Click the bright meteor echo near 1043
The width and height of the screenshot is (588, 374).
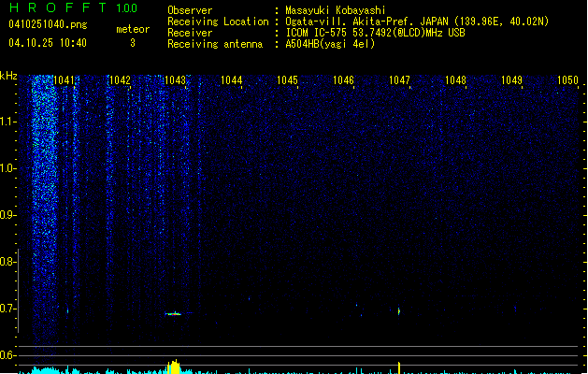point(174,313)
